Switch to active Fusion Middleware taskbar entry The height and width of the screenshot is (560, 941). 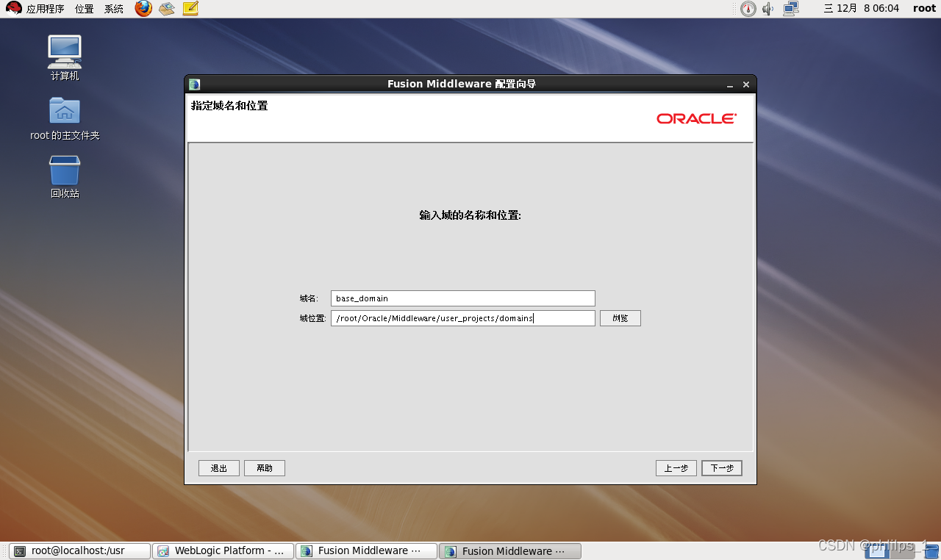click(x=509, y=551)
